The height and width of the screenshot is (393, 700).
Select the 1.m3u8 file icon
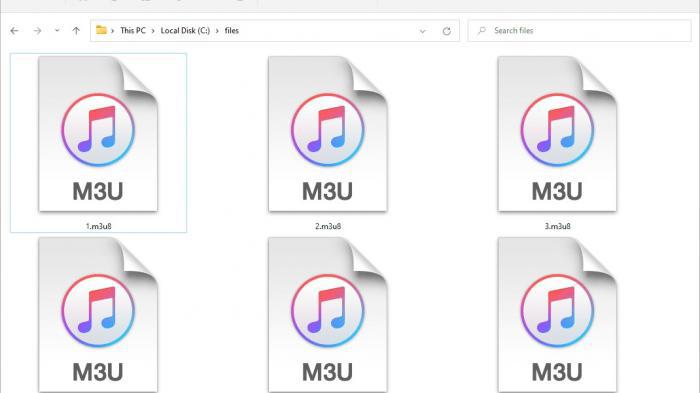[98, 134]
